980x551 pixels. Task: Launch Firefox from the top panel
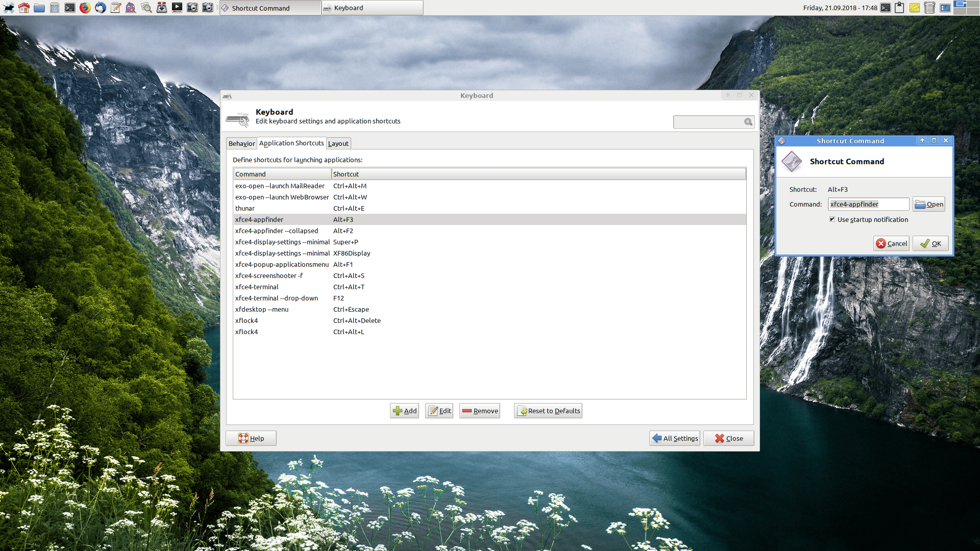(85, 8)
